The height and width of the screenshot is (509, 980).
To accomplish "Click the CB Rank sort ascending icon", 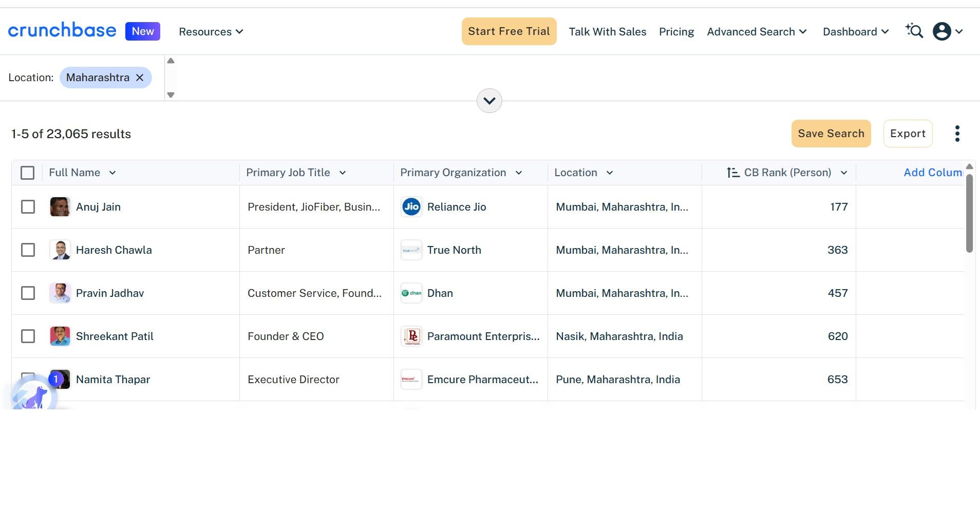I will [x=733, y=173].
